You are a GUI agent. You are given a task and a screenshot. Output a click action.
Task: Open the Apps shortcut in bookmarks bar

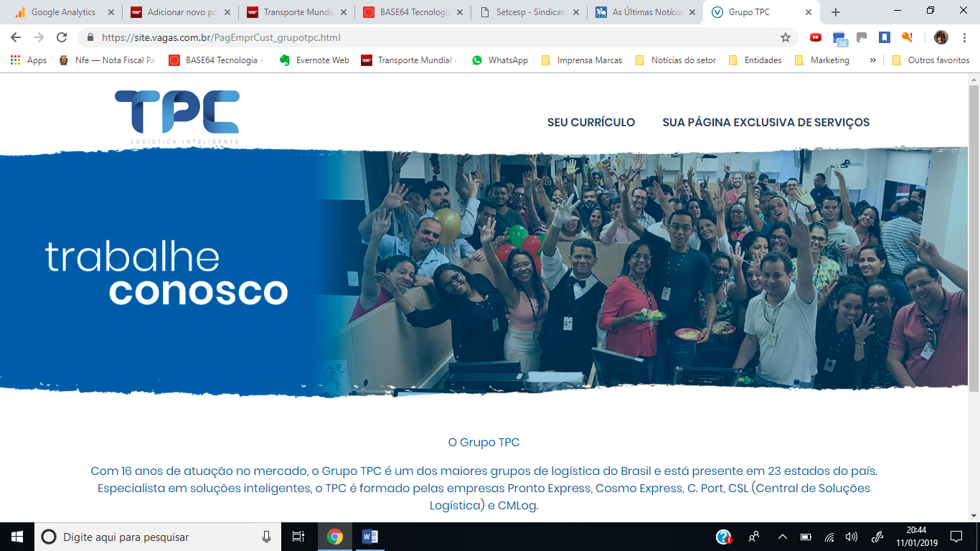[29, 60]
